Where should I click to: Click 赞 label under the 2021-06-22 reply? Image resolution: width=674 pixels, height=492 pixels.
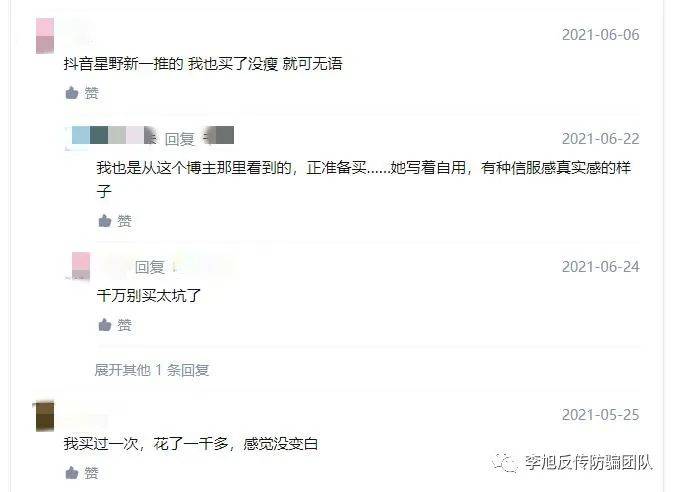[x=125, y=221]
